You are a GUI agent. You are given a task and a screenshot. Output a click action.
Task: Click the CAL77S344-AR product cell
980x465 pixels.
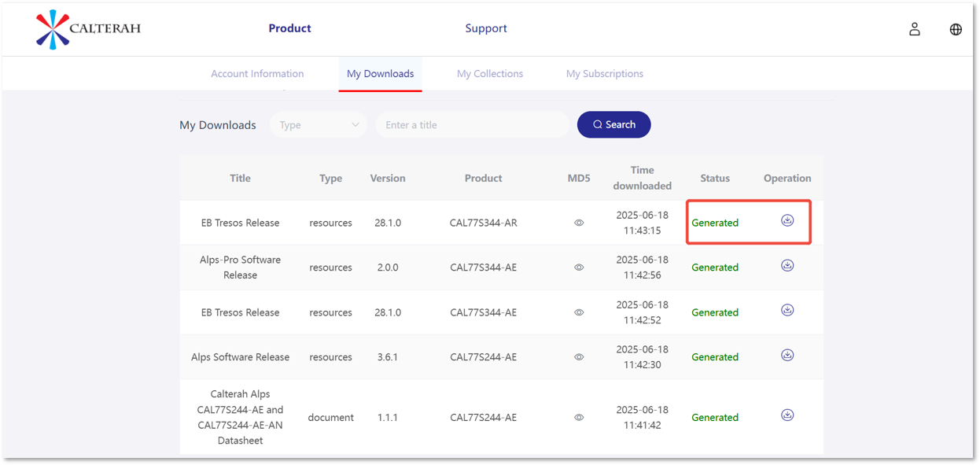click(x=484, y=223)
